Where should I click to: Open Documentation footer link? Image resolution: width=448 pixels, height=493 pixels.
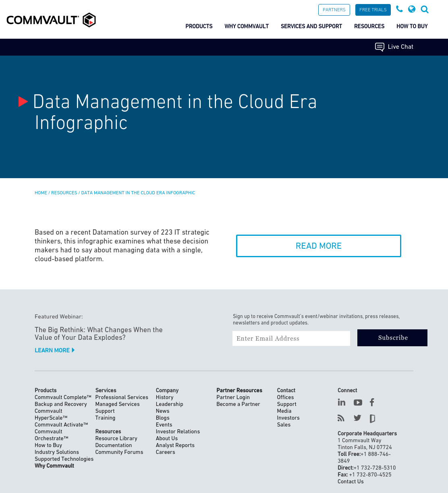coord(114,445)
